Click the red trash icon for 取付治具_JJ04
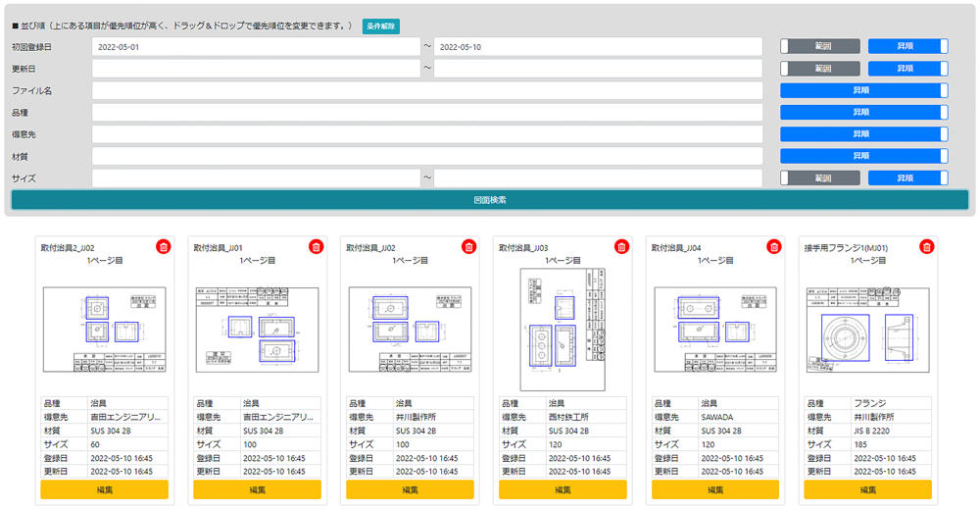The width and height of the screenshot is (980, 510). click(x=774, y=246)
